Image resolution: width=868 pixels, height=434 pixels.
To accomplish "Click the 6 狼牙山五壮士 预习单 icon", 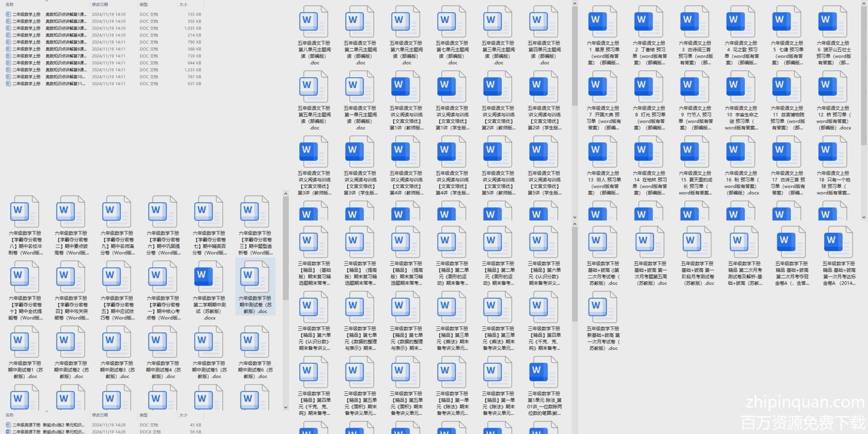I will (x=833, y=21).
